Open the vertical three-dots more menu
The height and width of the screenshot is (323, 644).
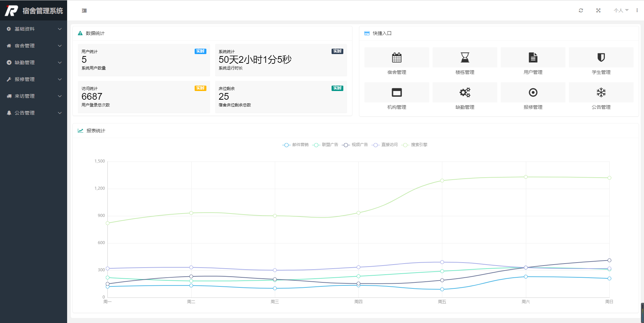tap(637, 10)
